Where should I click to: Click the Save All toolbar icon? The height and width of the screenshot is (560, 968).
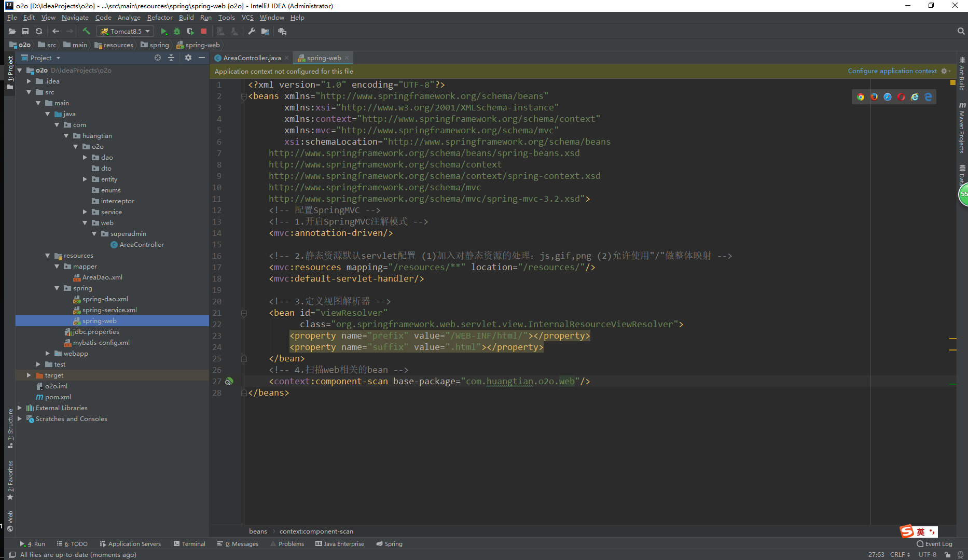click(25, 31)
